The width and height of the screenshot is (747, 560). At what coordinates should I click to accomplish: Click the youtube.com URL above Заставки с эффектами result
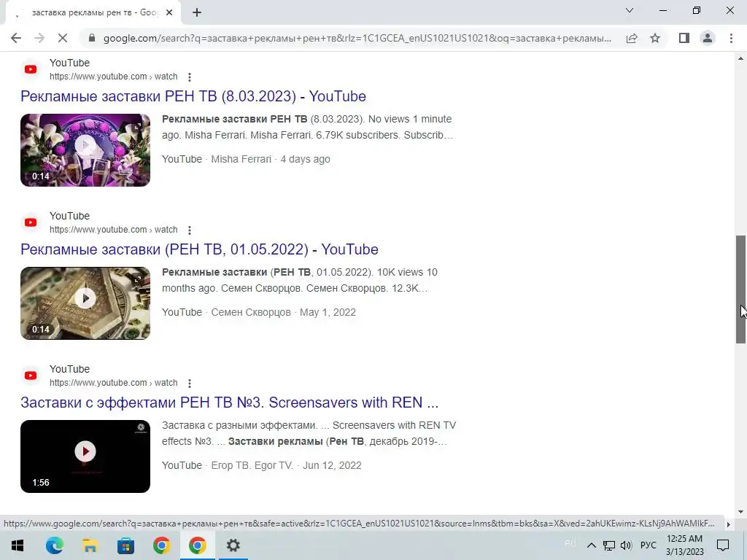pyautogui.click(x=113, y=383)
